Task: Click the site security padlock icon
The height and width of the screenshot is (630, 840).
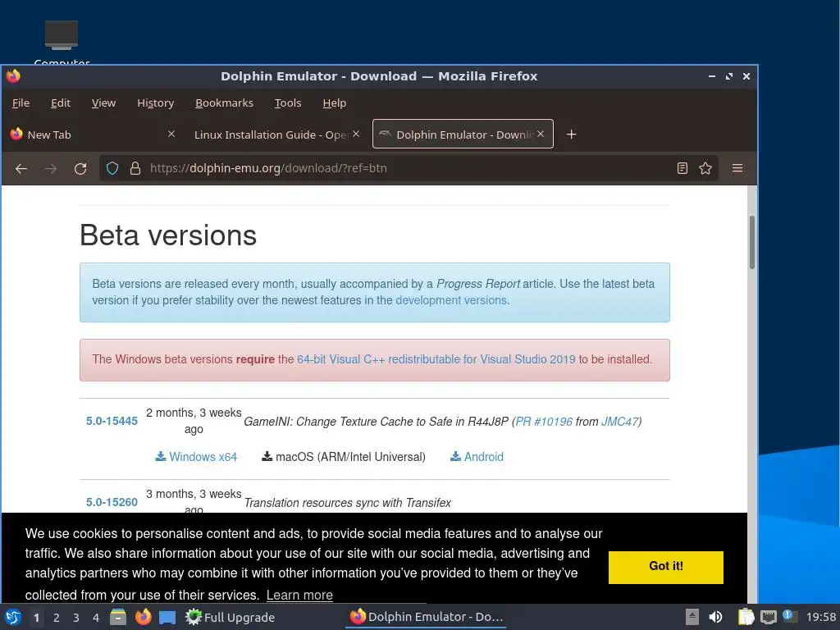Action: click(x=135, y=169)
